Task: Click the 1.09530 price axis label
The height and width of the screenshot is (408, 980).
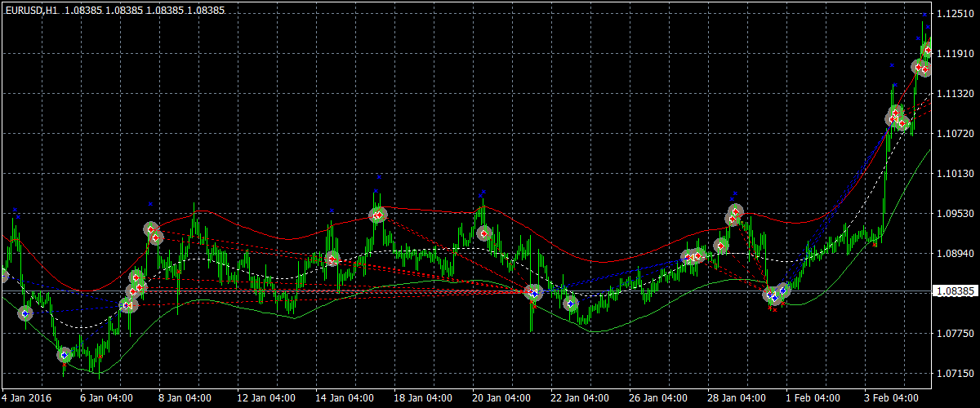Action: pyautogui.click(x=954, y=214)
